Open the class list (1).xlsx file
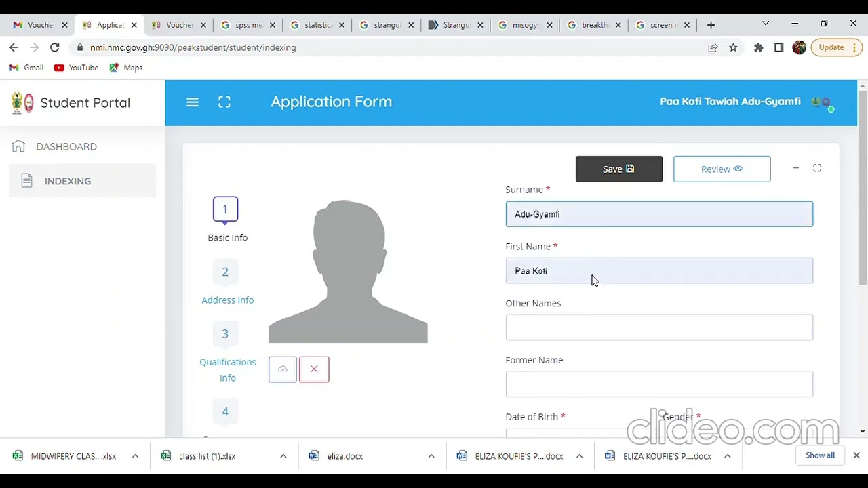This screenshot has width=868, height=488. tap(199, 456)
